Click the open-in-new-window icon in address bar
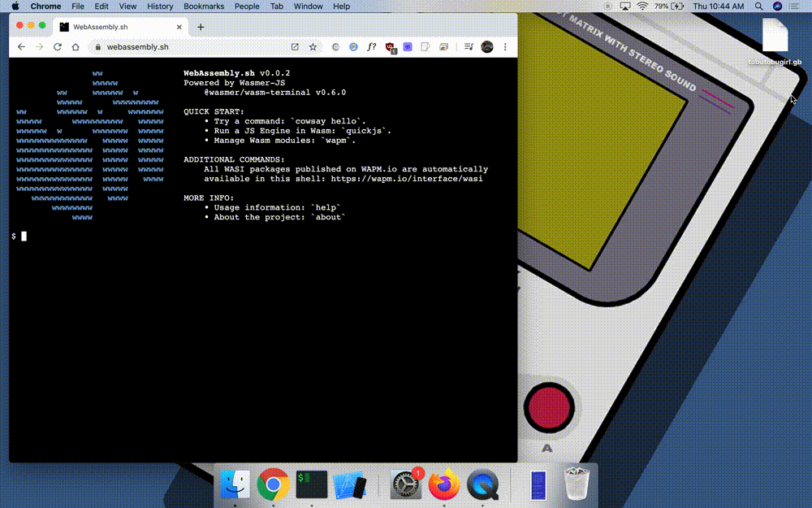Image resolution: width=812 pixels, height=508 pixels. (295, 46)
